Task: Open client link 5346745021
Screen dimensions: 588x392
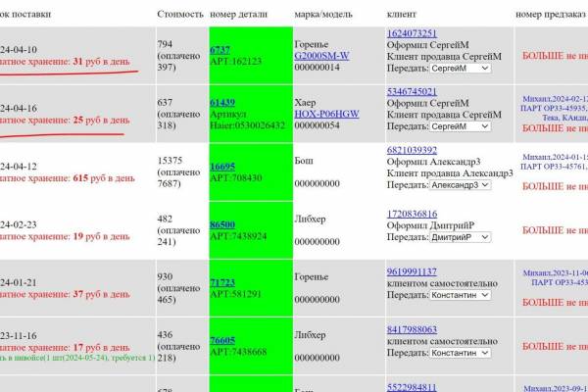Action: (412, 91)
